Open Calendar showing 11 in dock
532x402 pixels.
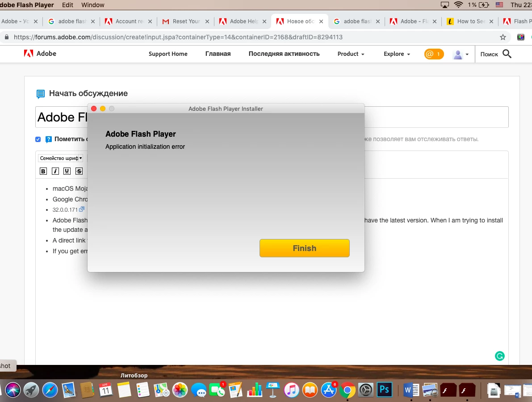(x=105, y=390)
